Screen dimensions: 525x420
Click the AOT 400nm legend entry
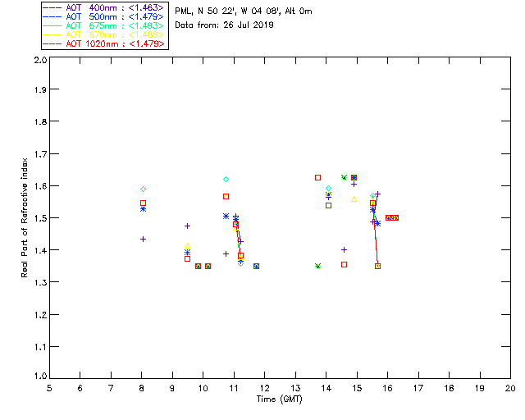coord(104,7)
